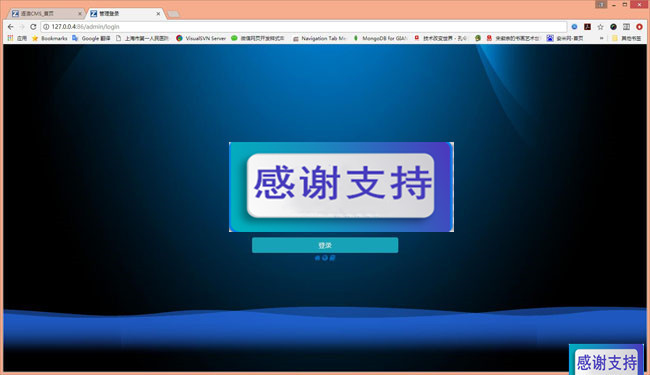Open the MongoDB bookmark
The width and height of the screenshot is (650, 375).
click(380, 38)
